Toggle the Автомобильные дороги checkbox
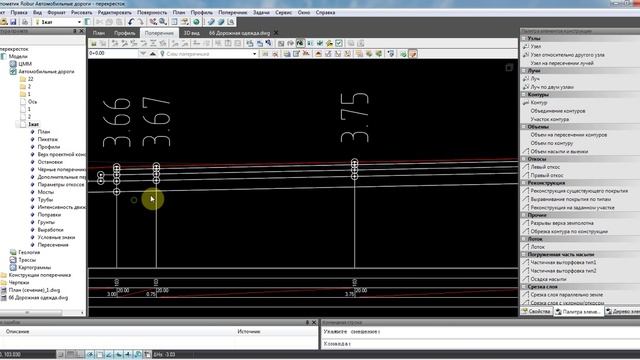The image size is (640, 360). [x=13, y=71]
